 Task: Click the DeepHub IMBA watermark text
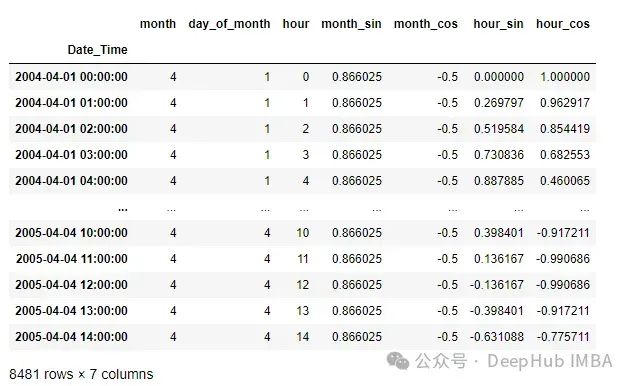point(550,361)
